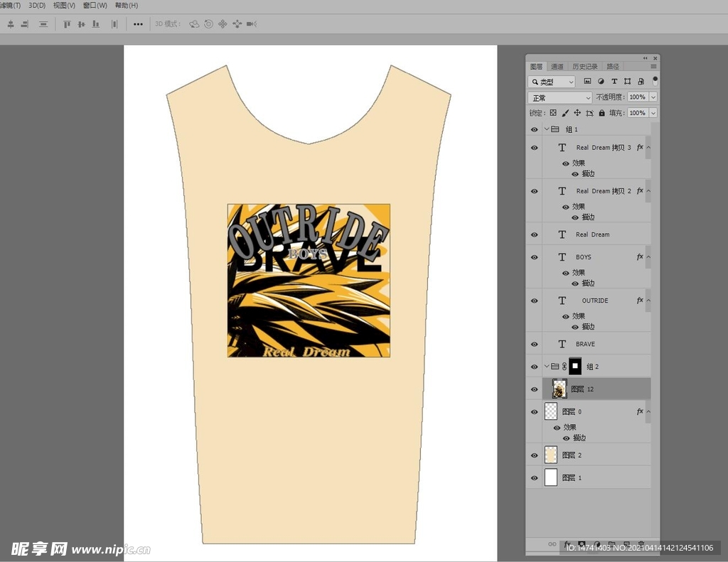Click the 图层 12 layer thumbnail

pos(560,389)
